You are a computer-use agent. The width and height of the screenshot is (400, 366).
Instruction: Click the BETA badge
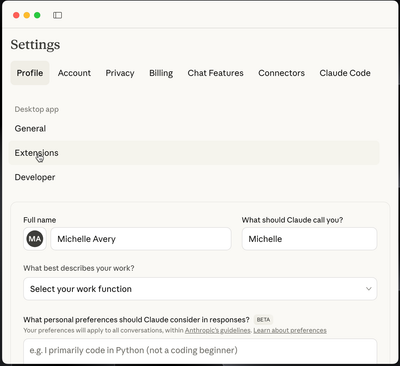pyautogui.click(x=263, y=320)
